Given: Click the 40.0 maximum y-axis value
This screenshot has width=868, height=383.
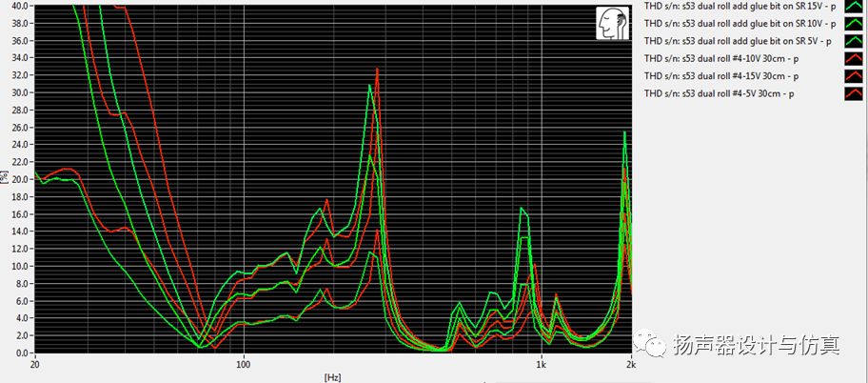Looking at the screenshot, I should pos(20,6).
